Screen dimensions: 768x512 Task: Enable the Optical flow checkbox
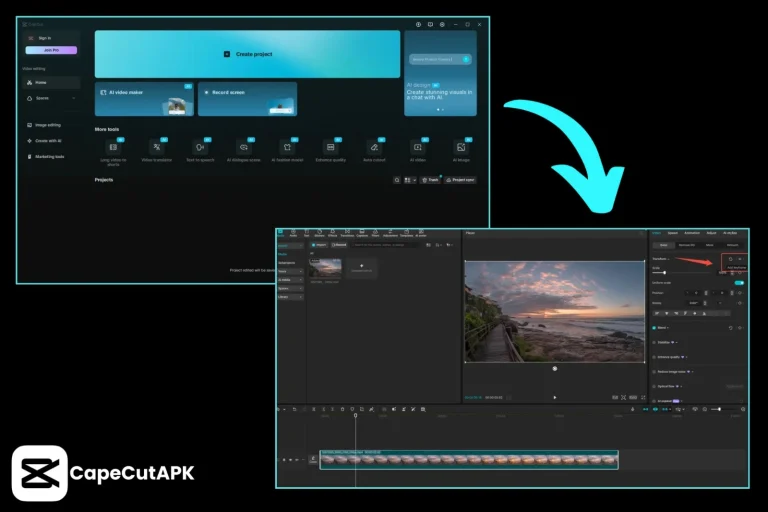point(654,387)
